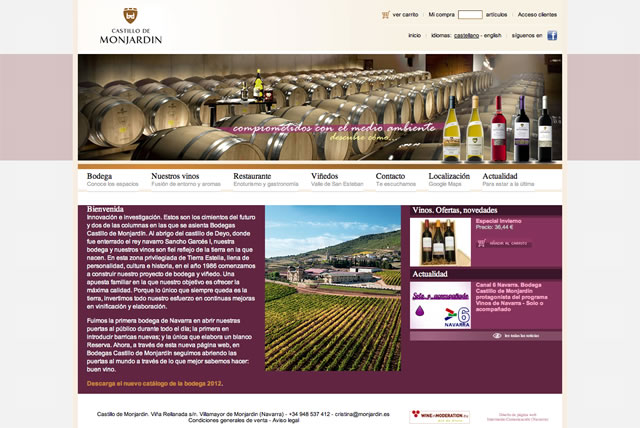Image resolution: width=640 pixels, height=428 pixels.
Task: Open the Wine in Moderation badge
Action: point(440,417)
